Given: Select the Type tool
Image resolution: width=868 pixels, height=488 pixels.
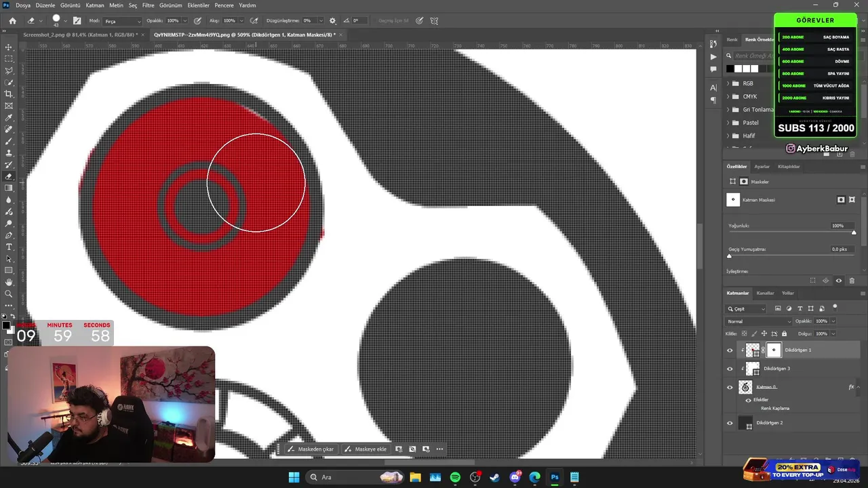Looking at the screenshot, I should (9, 247).
